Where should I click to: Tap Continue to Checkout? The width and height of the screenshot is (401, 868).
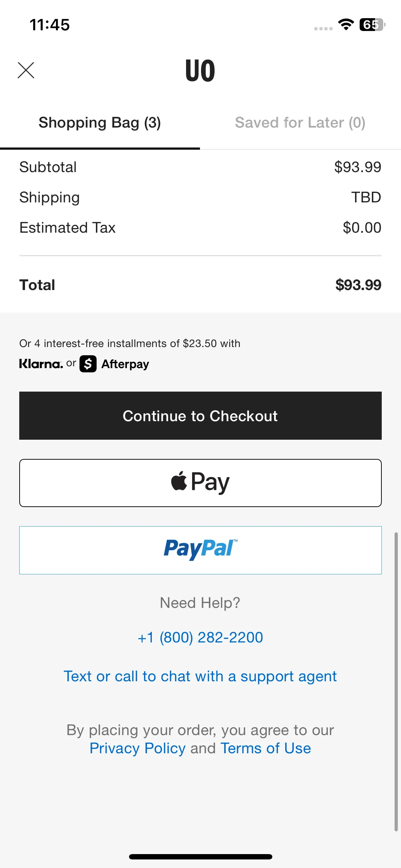[x=200, y=415]
